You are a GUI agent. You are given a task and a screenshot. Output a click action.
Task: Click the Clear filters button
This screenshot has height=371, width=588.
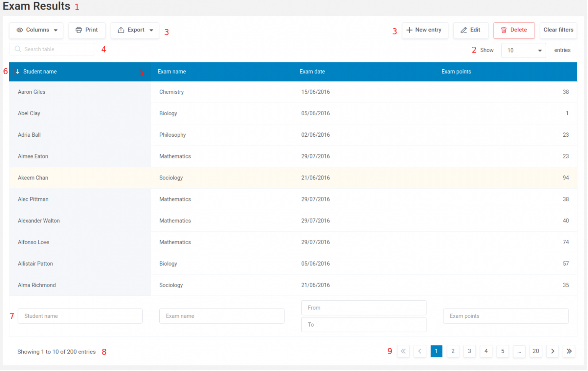[x=558, y=30]
